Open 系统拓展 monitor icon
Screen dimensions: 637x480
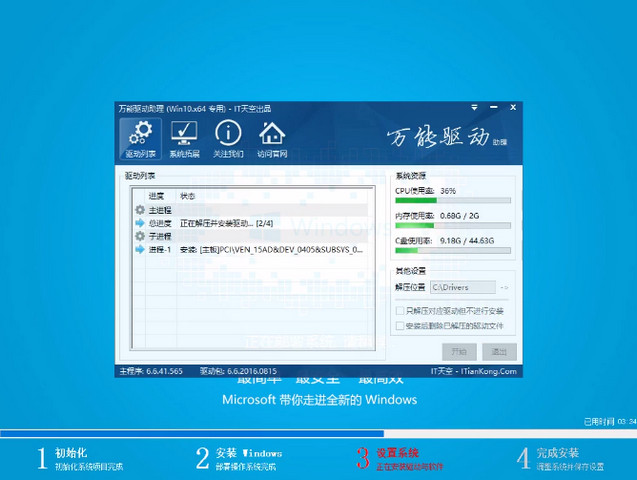pyautogui.click(x=184, y=138)
